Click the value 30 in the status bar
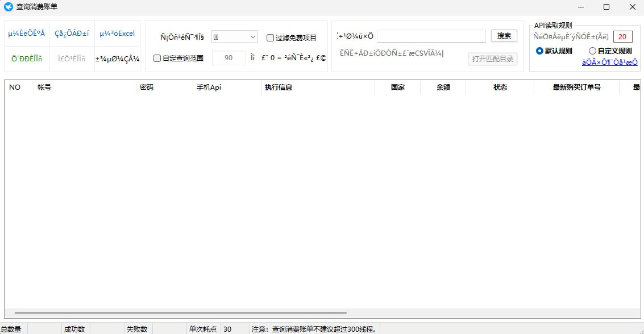This screenshot has width=644, height=334. pos(227,329)
